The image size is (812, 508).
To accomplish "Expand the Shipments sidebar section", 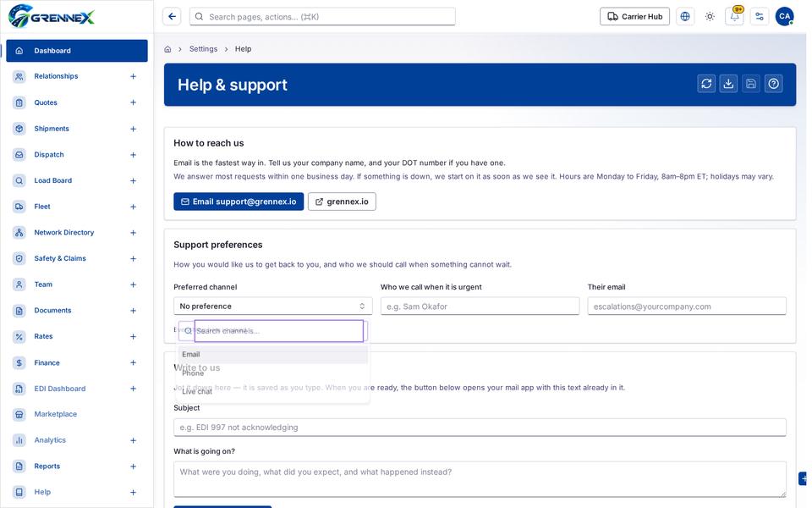I will click(133, 129).
